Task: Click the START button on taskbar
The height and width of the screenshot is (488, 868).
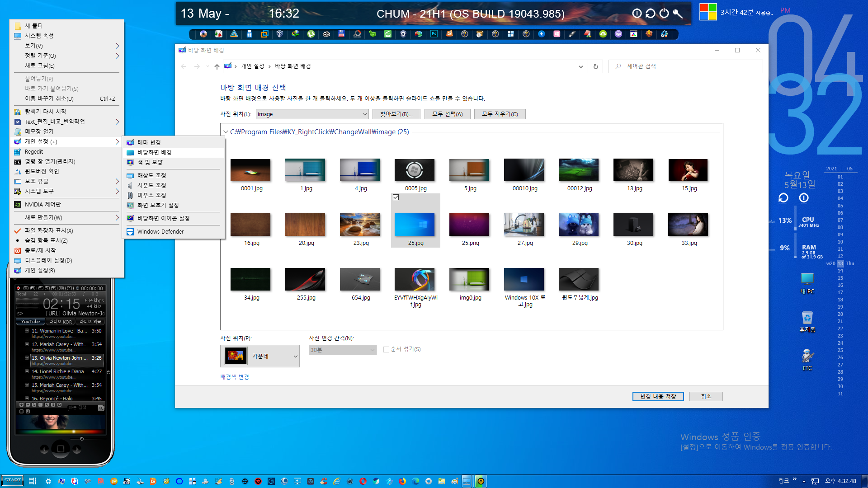Action: point(12,481)
